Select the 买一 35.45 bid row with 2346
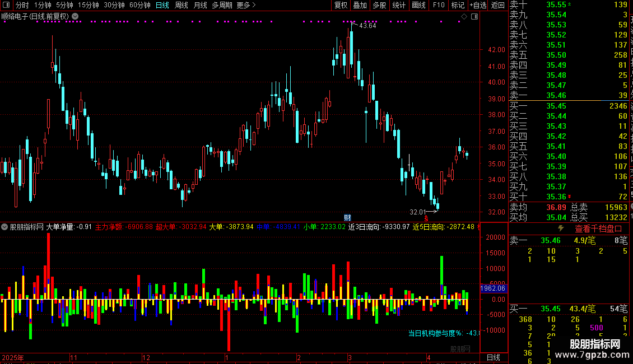Image resolution: width=633 pixels, height=364 pixels. 569,106
